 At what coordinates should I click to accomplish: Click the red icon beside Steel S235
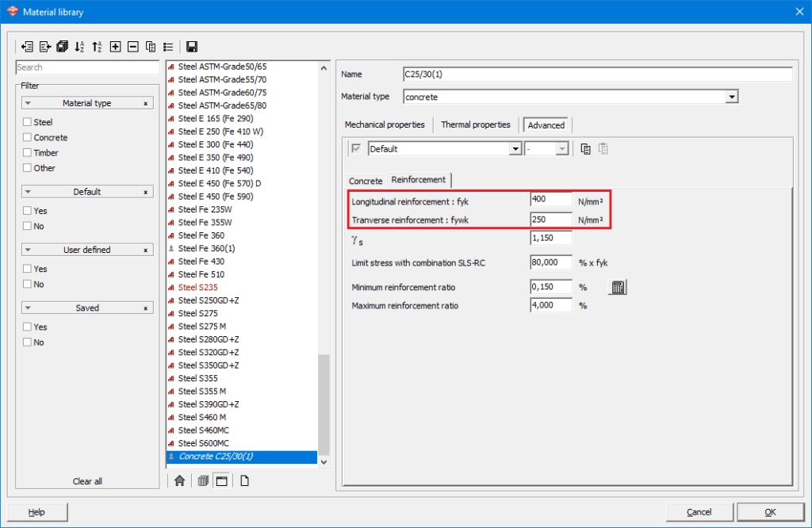[171, 287]
